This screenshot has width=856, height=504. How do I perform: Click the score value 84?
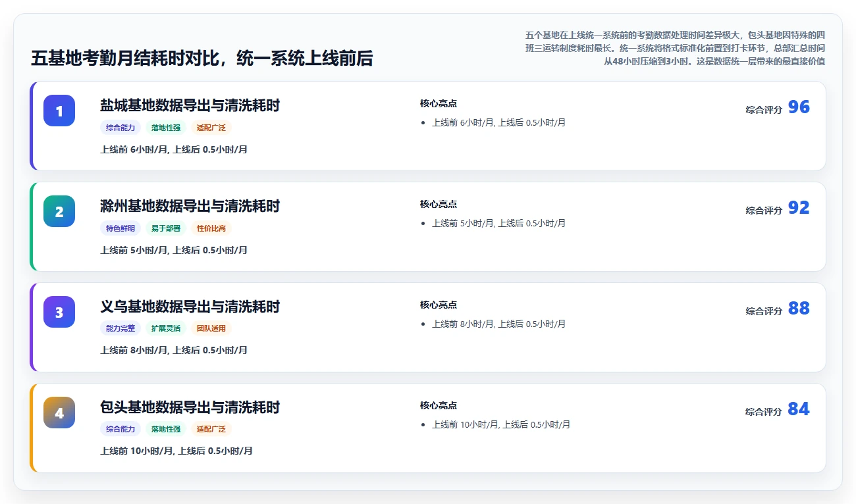click(799, 409)
